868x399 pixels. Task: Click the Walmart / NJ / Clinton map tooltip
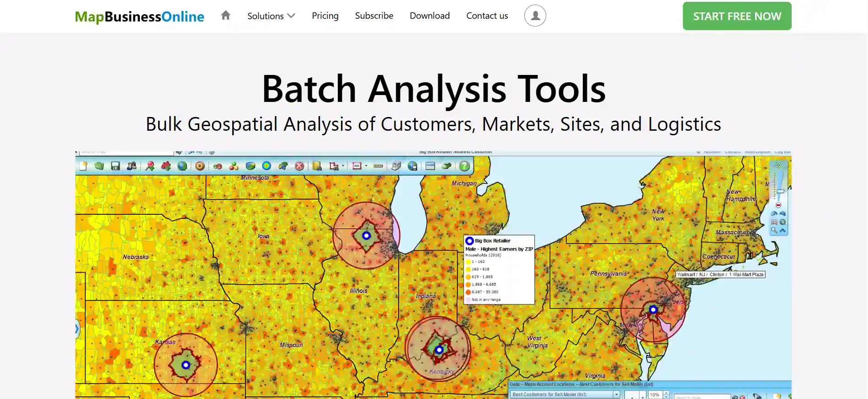point(720,275)
